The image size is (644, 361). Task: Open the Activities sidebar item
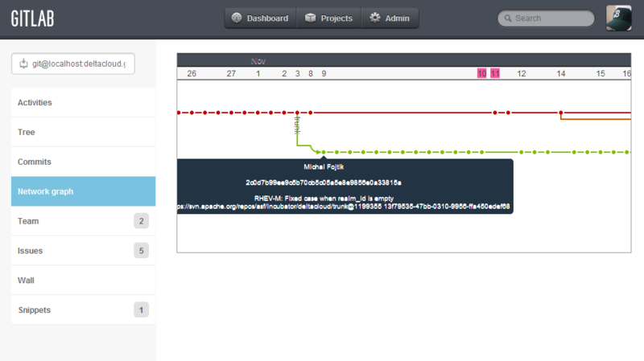(x=84, y=103)
